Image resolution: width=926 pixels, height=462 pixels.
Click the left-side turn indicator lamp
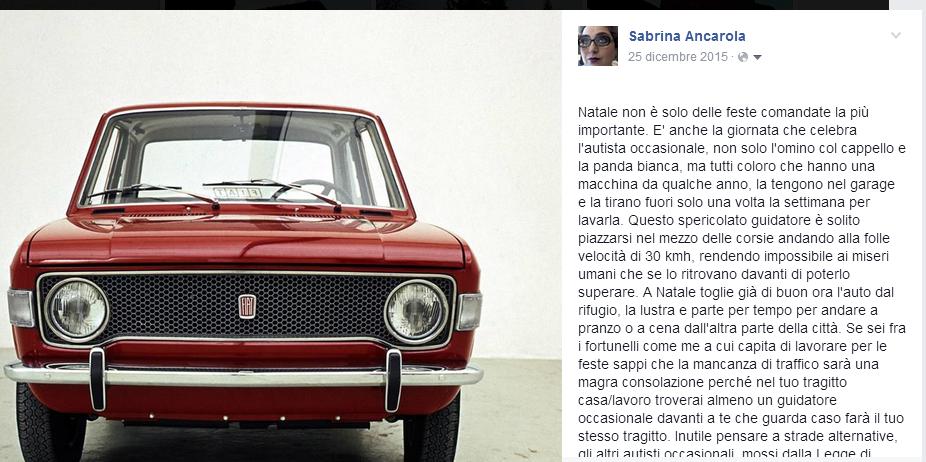pos(21,308)
